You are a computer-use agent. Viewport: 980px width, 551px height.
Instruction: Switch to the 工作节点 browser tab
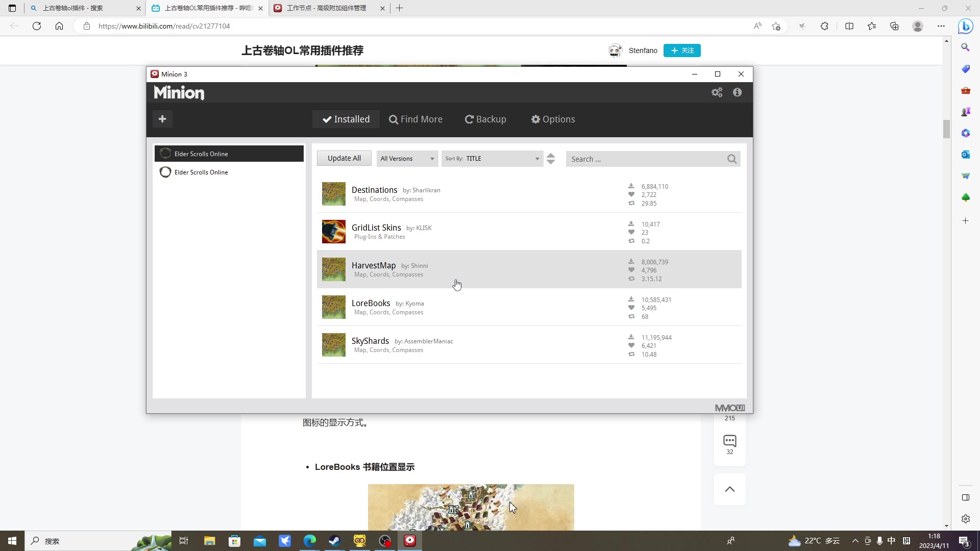pyautogui.click(x=329, y=8)
